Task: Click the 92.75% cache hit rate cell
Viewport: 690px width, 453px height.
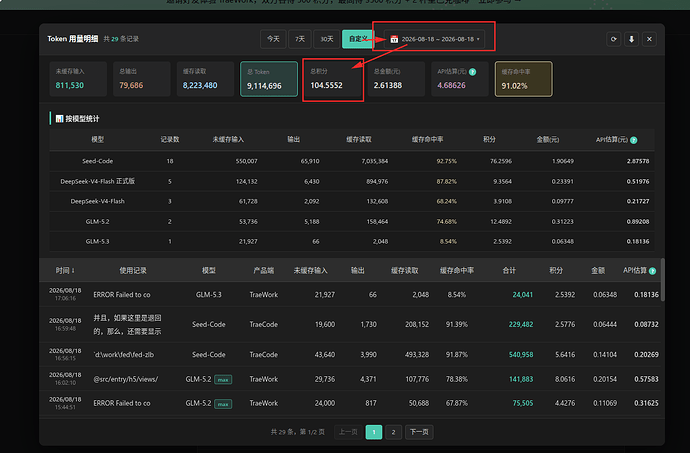Action: 446,161
